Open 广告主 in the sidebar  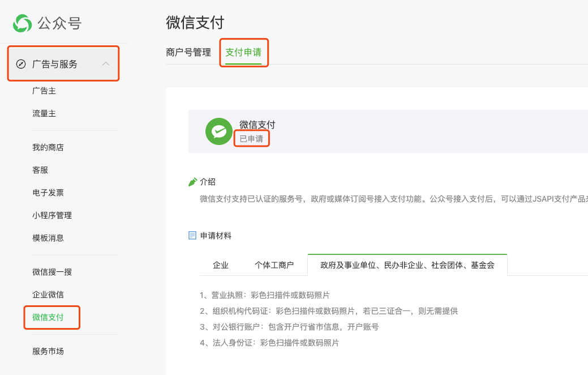(x=44, y=91)
